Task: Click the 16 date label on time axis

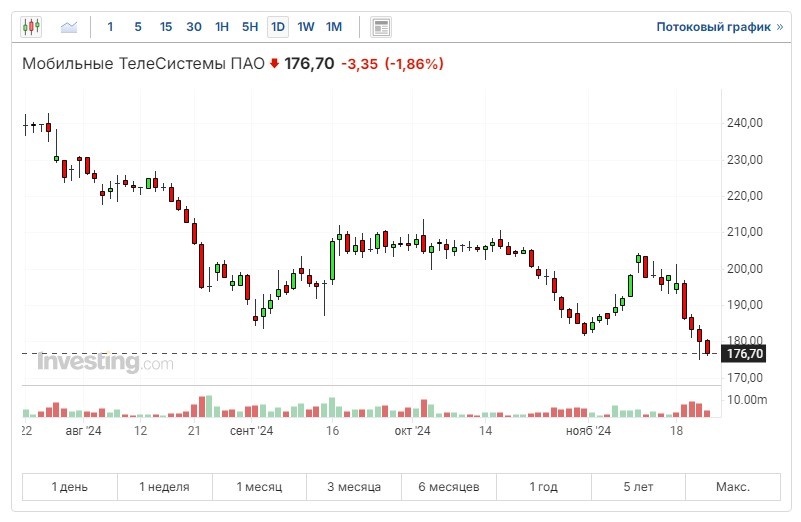Action: [333, 431]
